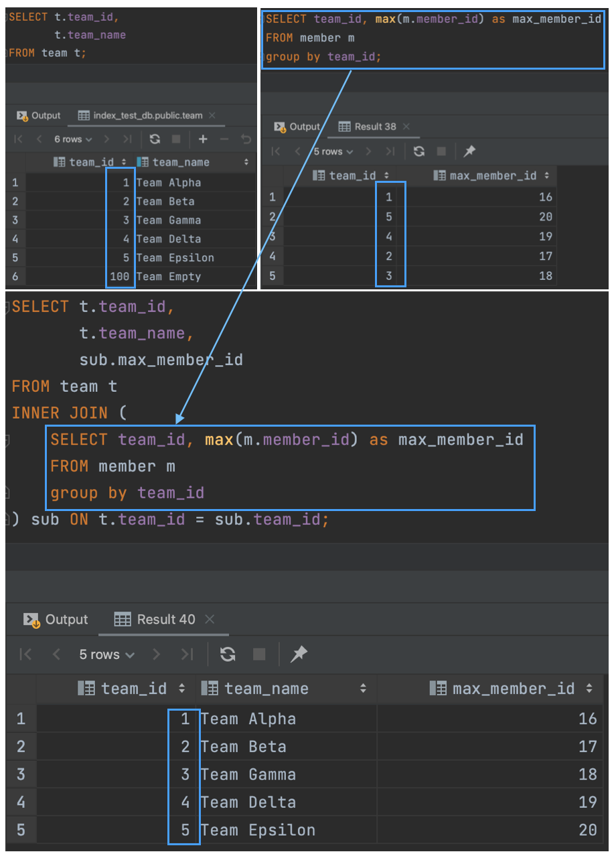The image size is (616, 860).
Task: Reload the team table grid with 6 rows
Action: click(155, 139)
